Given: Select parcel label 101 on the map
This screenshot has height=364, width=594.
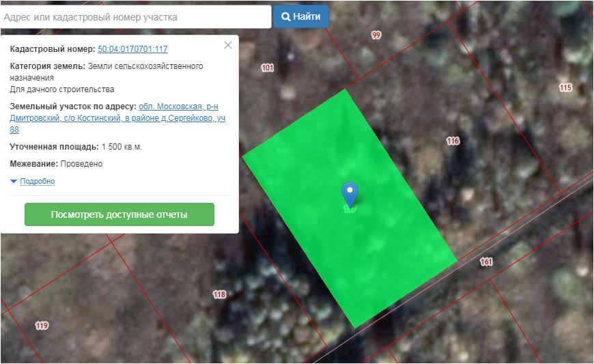Looking at the screenshot, I should coord(268,68).
